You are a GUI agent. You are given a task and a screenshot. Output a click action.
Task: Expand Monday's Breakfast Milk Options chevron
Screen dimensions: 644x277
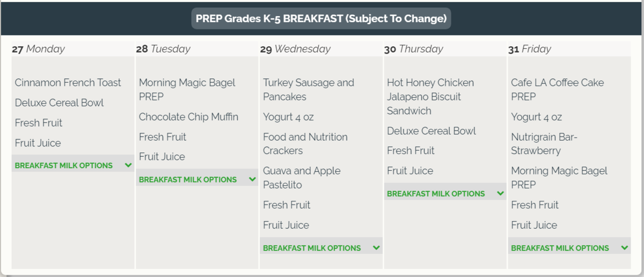click(x=128, y=165)
